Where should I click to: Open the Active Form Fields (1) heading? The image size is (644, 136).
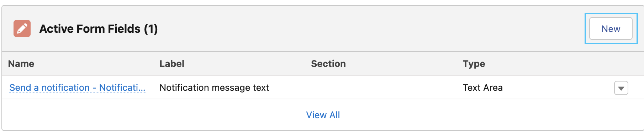(x=99, y=29)
